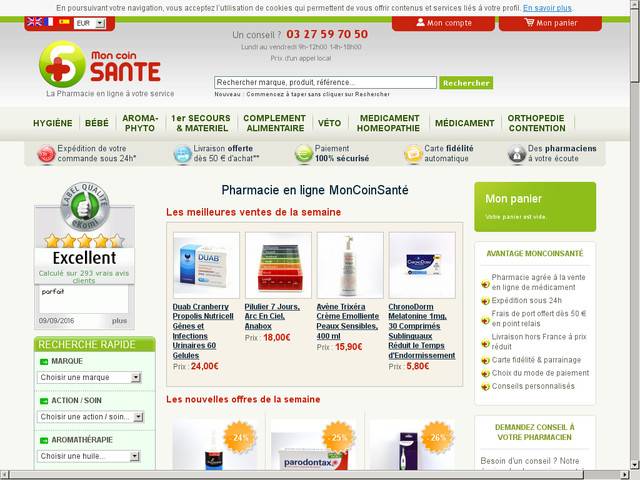
Task: Click bullet icon beside Expédition sous 24h
Action: pyautogui.click(x=485, y=301)
